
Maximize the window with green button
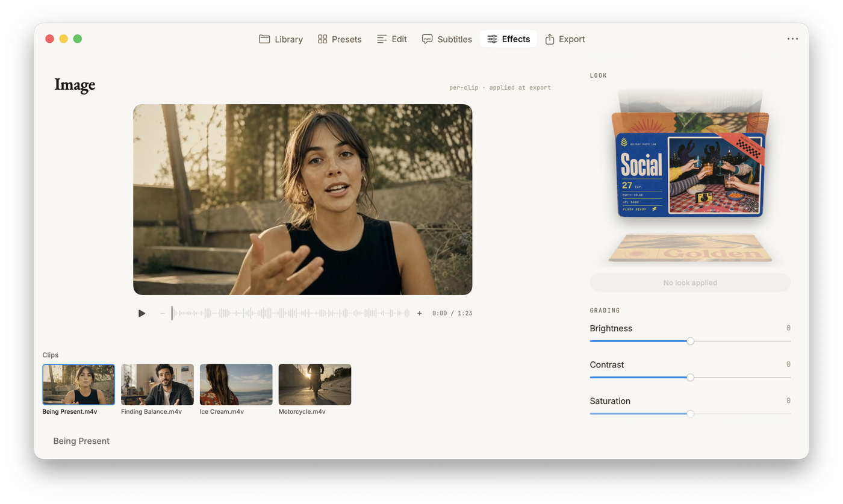[77, 39]
